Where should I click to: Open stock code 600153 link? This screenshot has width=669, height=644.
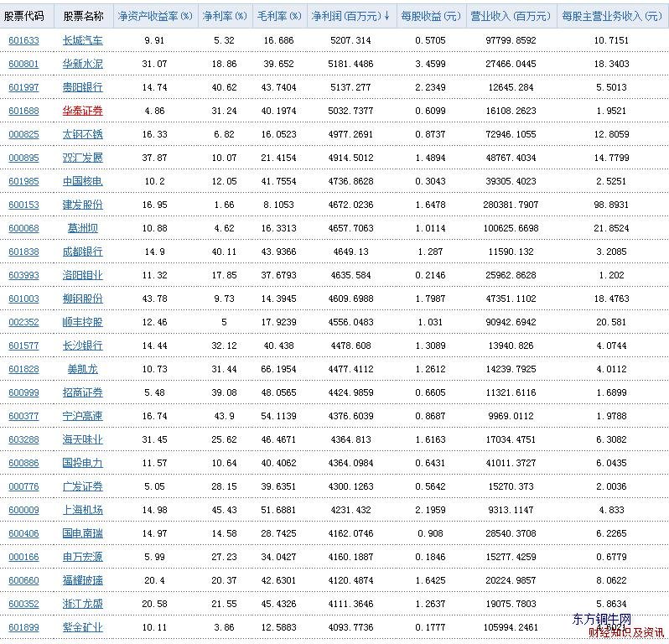[x=23, y=205]
